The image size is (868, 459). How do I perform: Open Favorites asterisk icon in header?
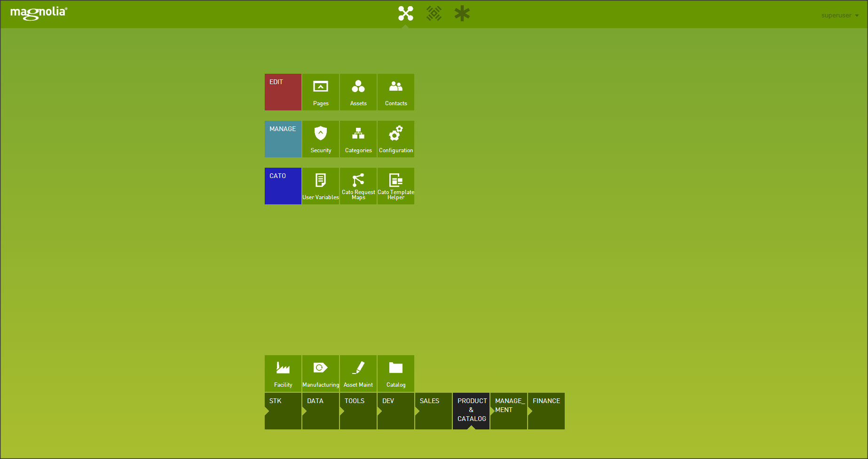(x=462, y=14)
